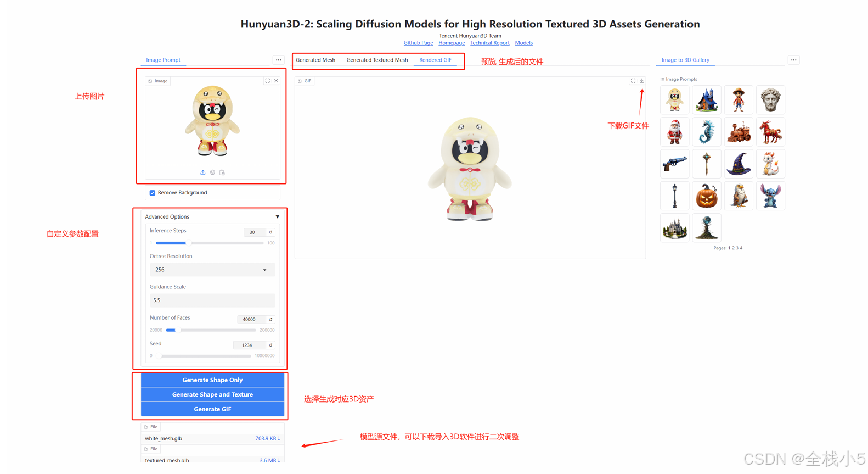
Task: Download the rendered GIF file
Action: click(641, 81)
